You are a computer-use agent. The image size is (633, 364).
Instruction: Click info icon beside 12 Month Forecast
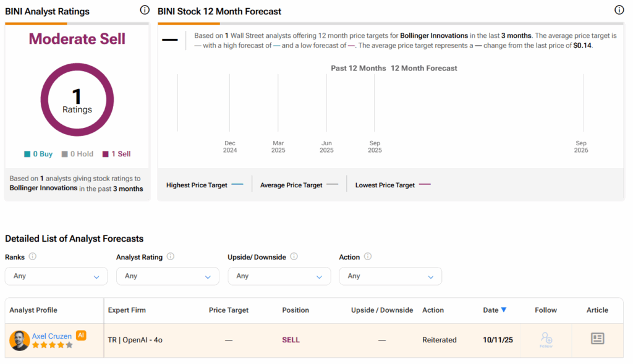[x=619, y=11]
